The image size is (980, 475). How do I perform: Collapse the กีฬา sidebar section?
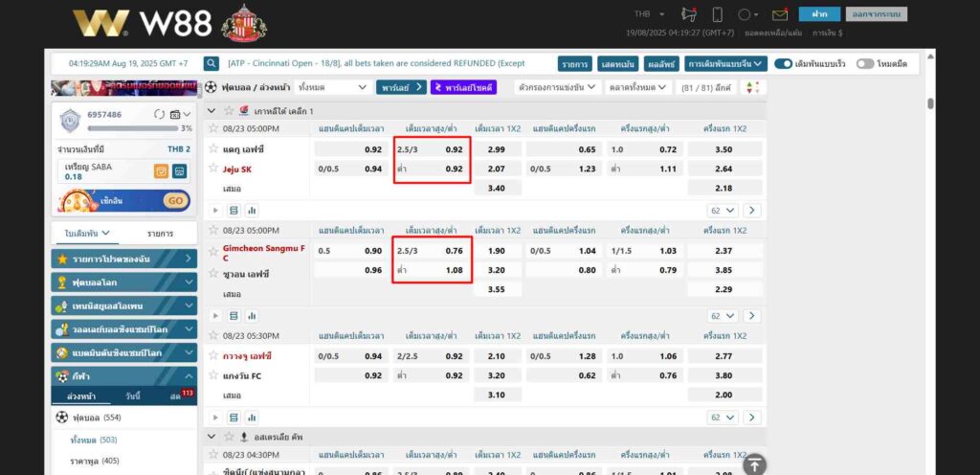pos(124,376)
